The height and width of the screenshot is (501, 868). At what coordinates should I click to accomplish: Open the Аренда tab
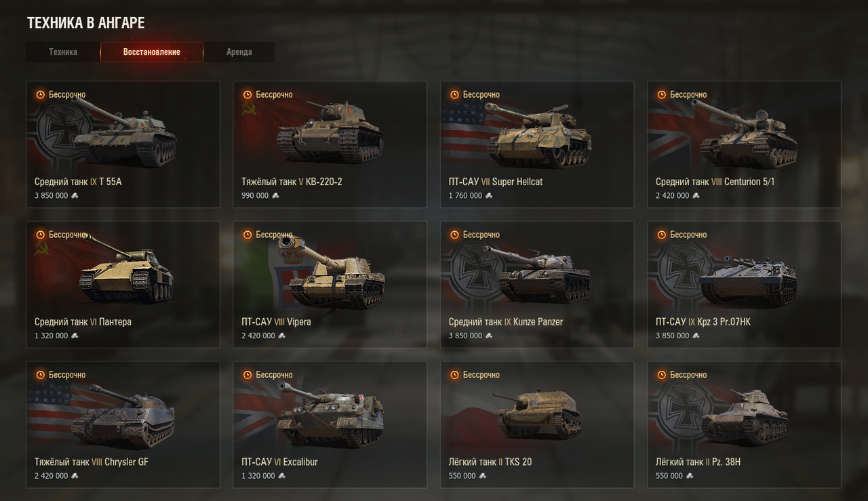[239, 52]
